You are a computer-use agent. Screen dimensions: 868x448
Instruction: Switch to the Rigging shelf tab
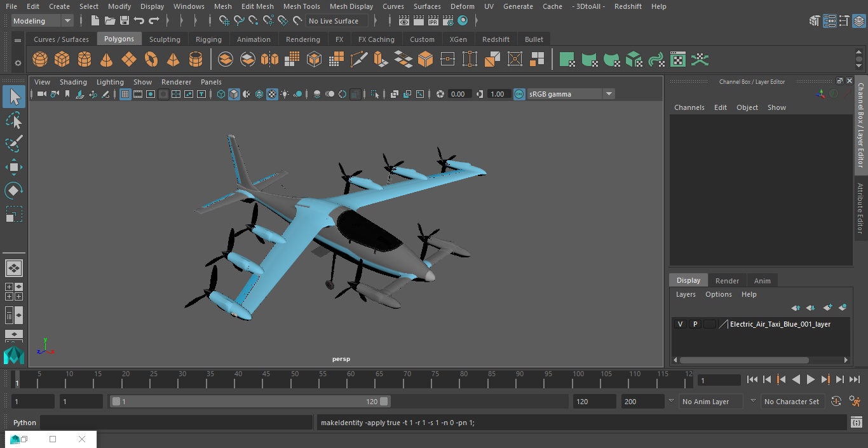208,39
